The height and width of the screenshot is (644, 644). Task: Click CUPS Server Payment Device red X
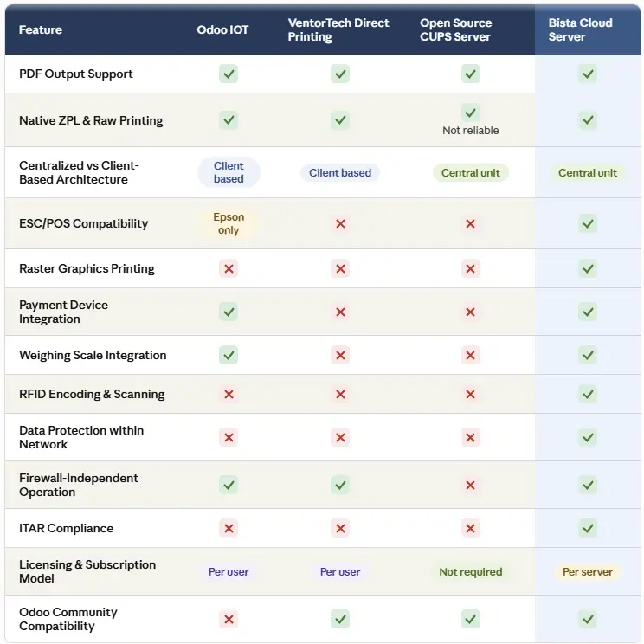[470, 312]
